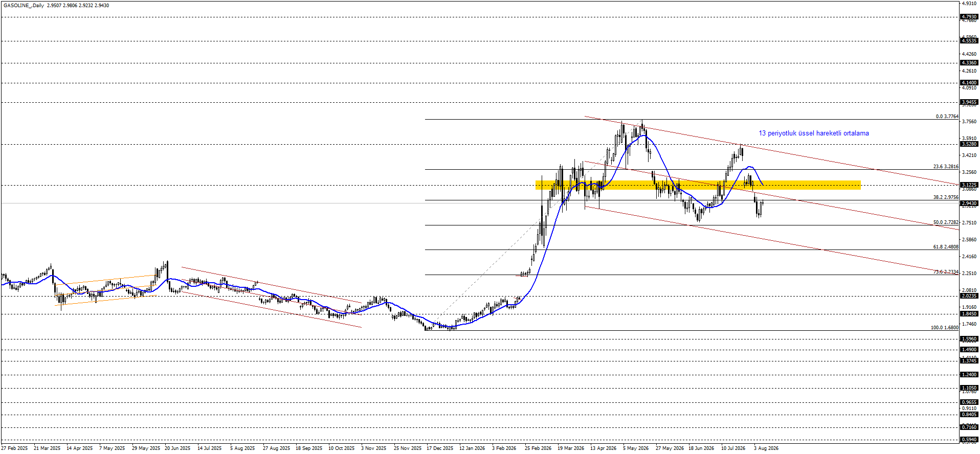The height and width of the screenshot is (454, 980).
Task: Click the 4.3360 price level tag
Action: (x=969, y=63)
